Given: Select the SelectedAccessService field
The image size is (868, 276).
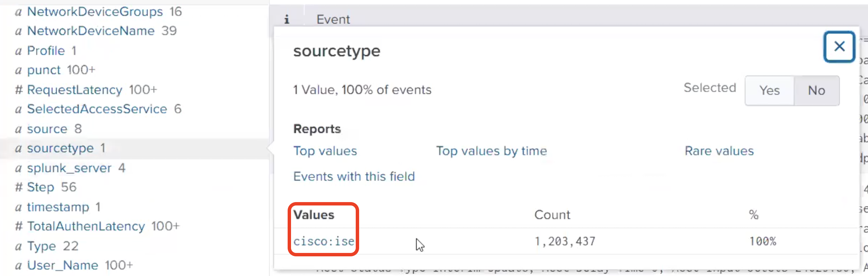Looking at the screenshot, I should (97, 109).
